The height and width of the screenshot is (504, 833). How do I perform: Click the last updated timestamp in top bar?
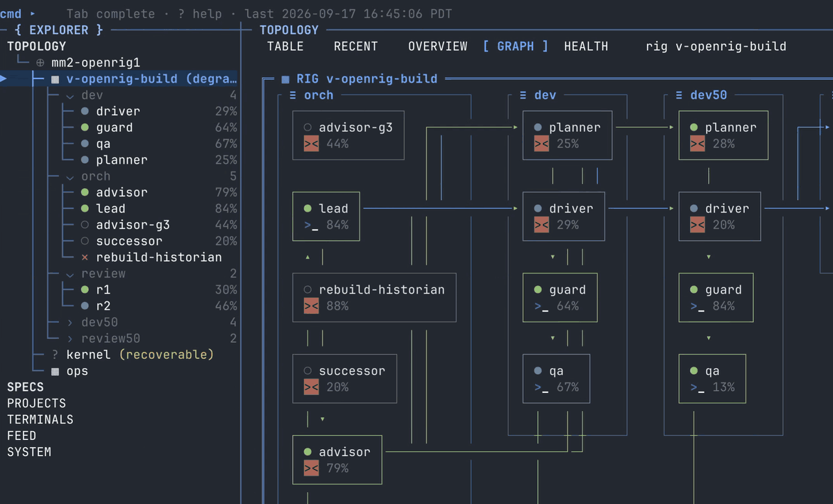coord(347,14)
